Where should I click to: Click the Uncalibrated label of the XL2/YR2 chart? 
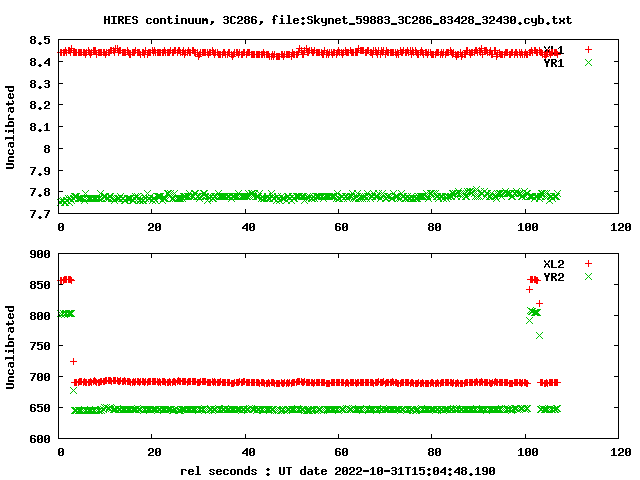10,347
